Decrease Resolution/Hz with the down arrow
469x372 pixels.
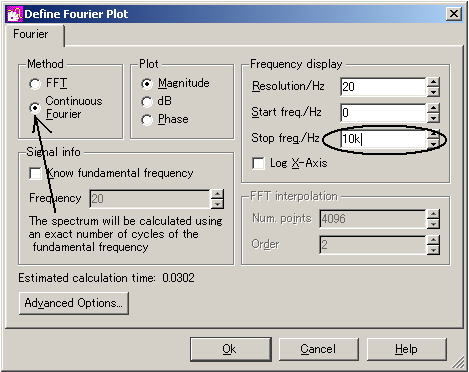click(x=433, y=92)
